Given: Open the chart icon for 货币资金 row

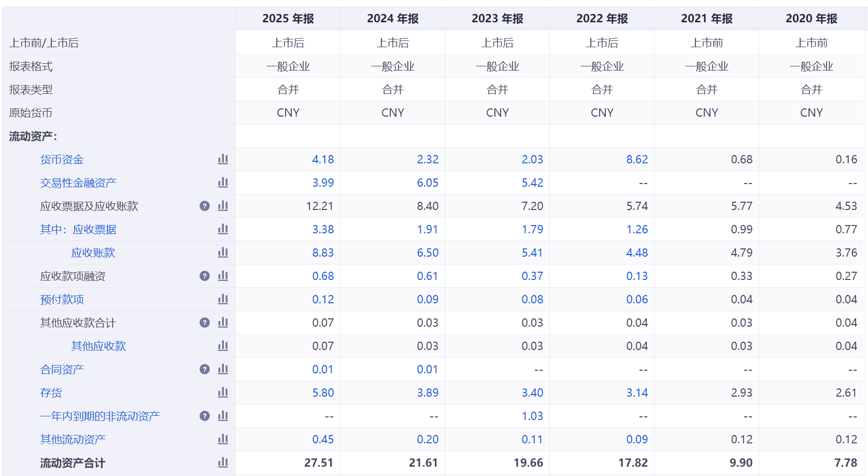Looking at the screenshot, I should click(223, 159).
